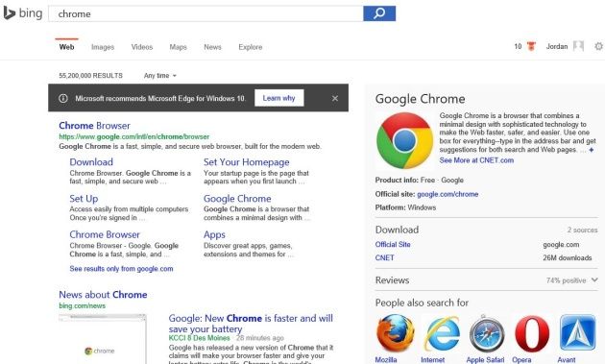The image size is (605, 364).
Task: Open the News about Chrome heading
Action: click(x=103, y=295)
